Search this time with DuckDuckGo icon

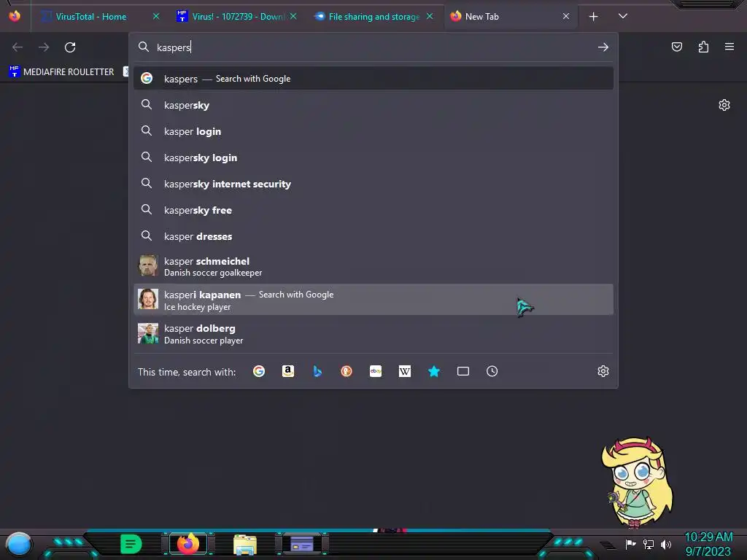point(347,371)
